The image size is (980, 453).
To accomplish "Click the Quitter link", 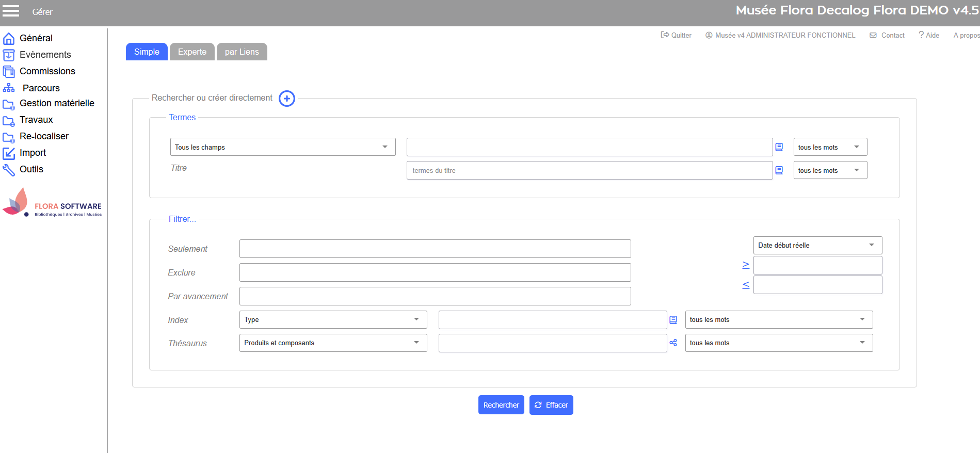I will tap(676, 35).
